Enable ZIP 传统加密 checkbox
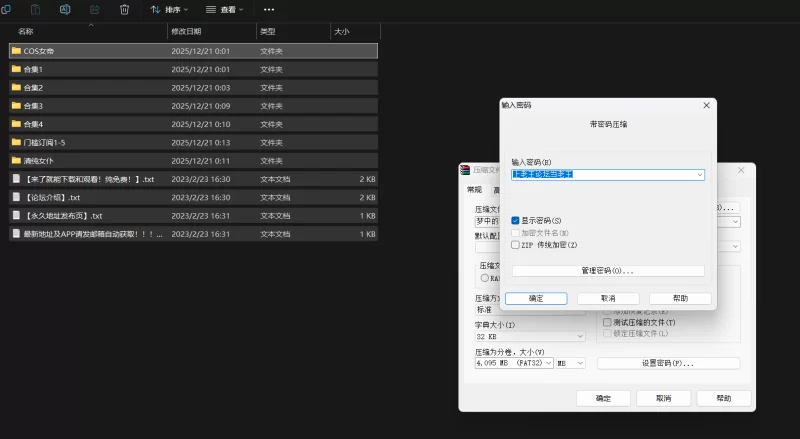The image size is (800, 439). [516, 244]
